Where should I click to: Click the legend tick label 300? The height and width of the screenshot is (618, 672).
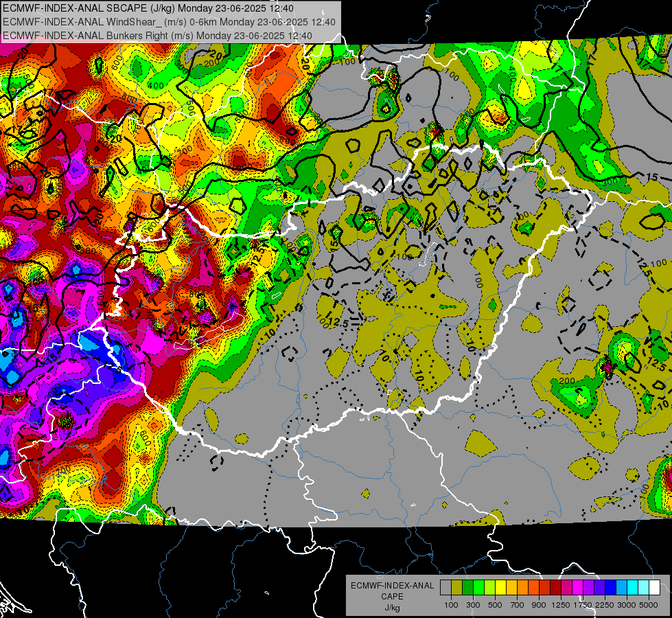point(473,605)
